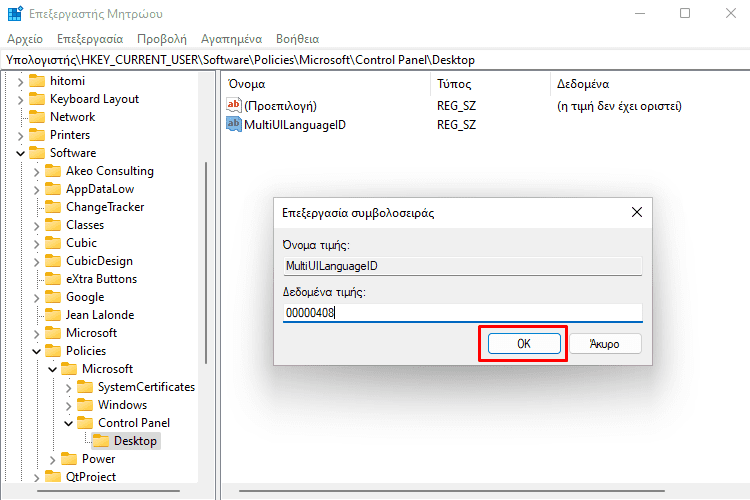Select the Software folder icon
Image resolution: width=750 pixels, height=500 pixels.
[x=37, y=153]
